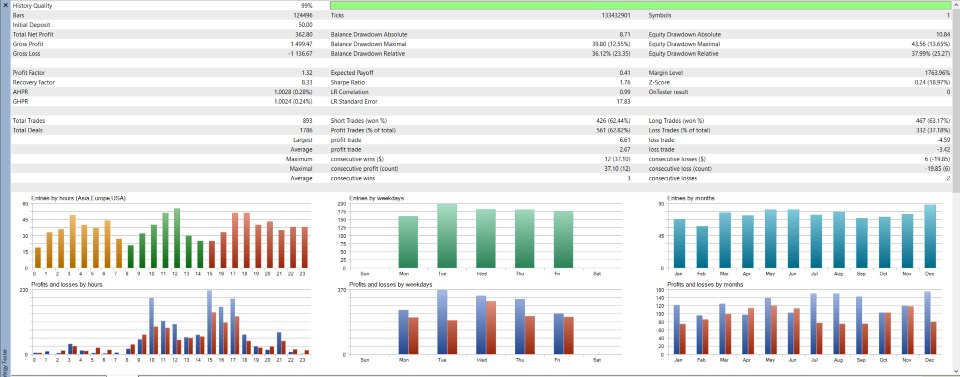Click the Tue bar in Entries by weekdays
Image resolution: width=960 pixels, height=377 pixels.
[x=446, y=236]
